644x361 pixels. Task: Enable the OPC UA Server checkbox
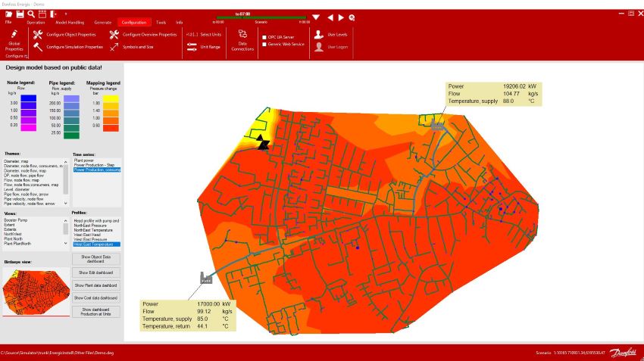tap(264, 37)
